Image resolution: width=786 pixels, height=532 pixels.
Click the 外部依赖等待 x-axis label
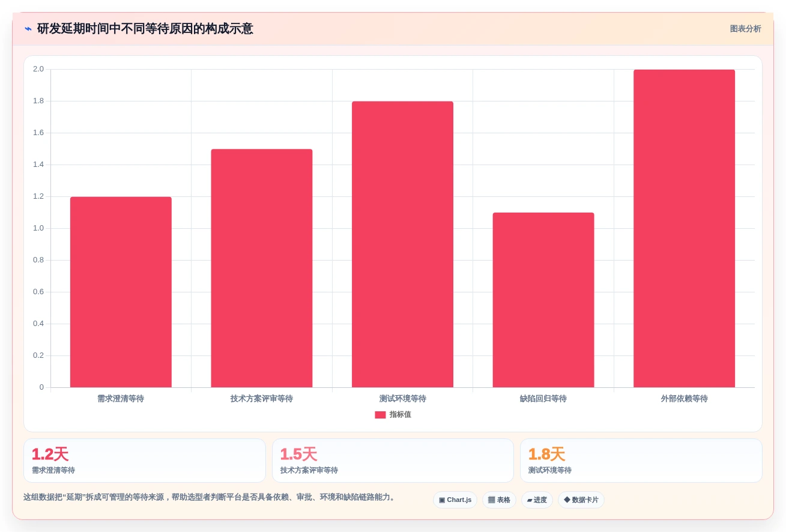click(x=684, y=399)
